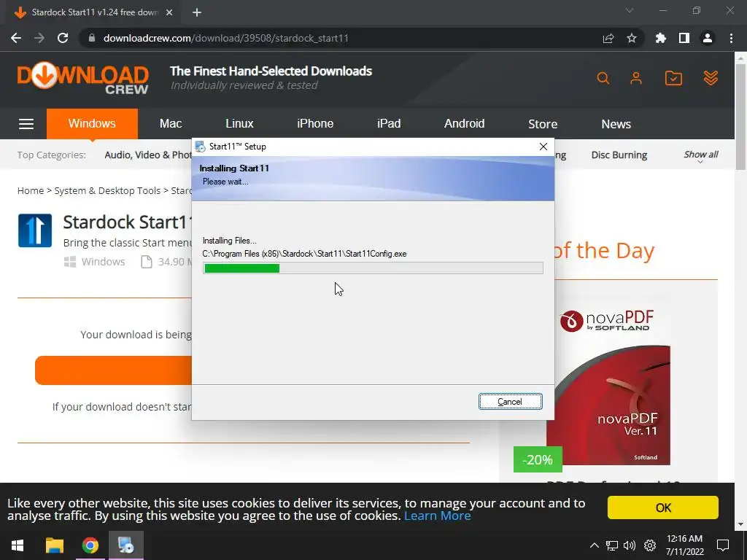Click the OK cookie consent button
Viewport: 747px width, 560px height.
click(x=662, y=507)
